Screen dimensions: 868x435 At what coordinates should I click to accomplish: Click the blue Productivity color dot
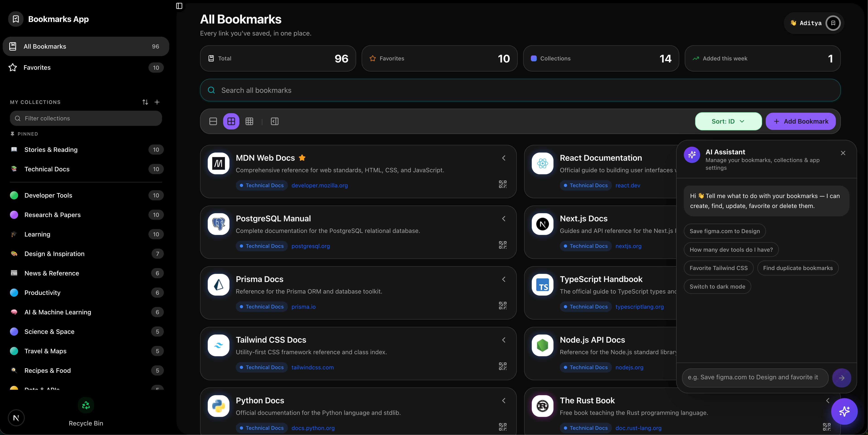[x=14, y=293]
